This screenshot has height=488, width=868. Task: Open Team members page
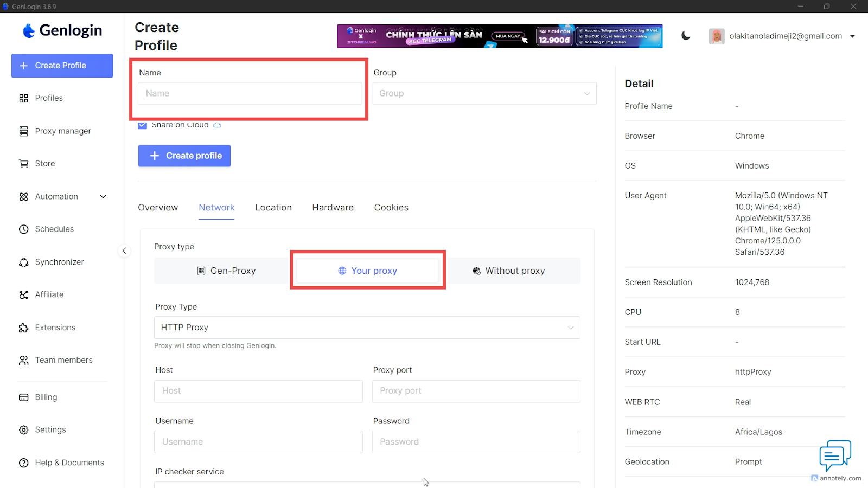point(64,361)
